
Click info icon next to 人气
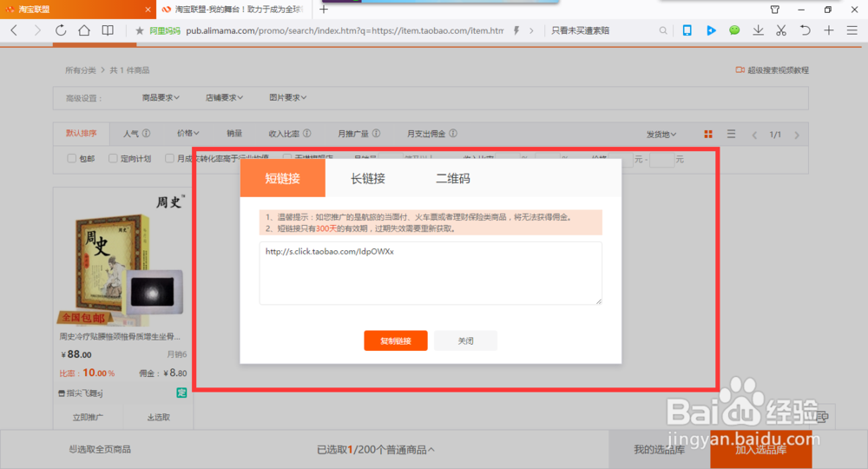click(146, 134)
